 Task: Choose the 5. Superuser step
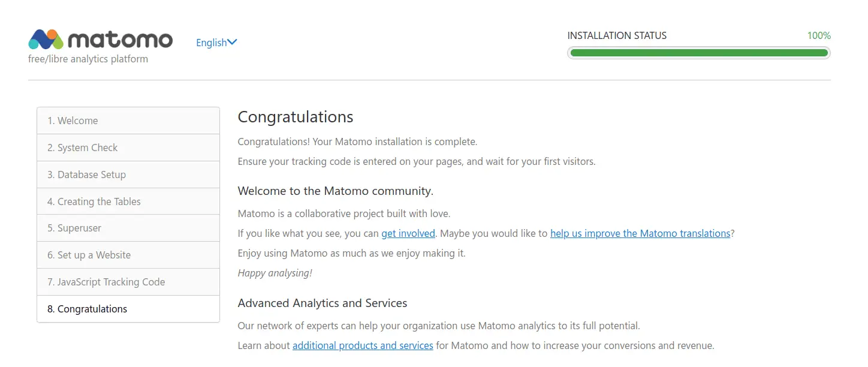tap(128, 228)
